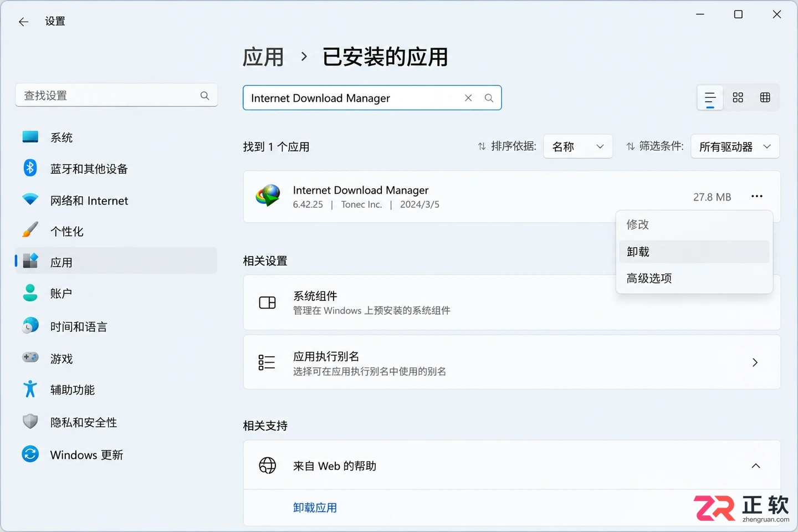The image size is (798, 532).
Task: Open 系统组件 related setting
Action: pos(511,303)
